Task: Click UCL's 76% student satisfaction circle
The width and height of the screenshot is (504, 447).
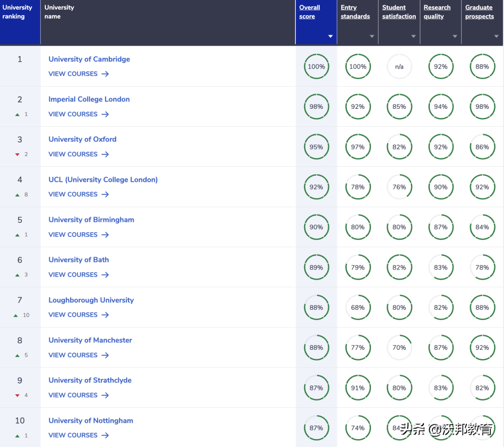Action: 399,187
